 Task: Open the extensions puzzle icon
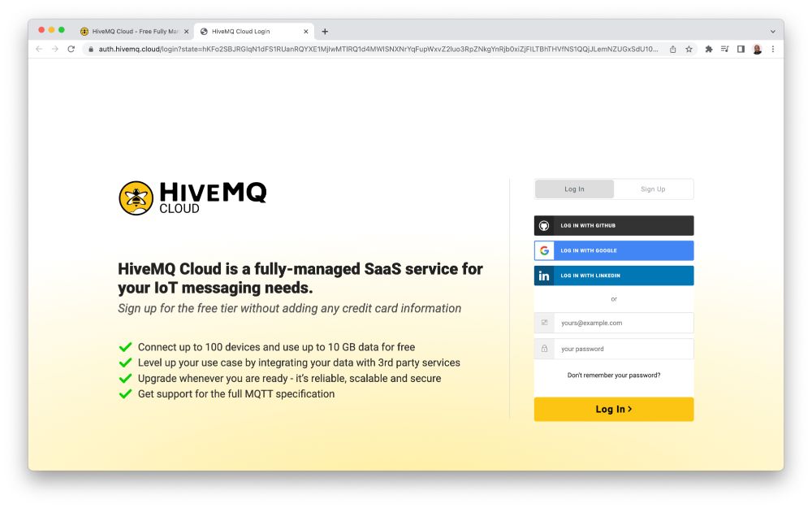(x=708, y=49)
